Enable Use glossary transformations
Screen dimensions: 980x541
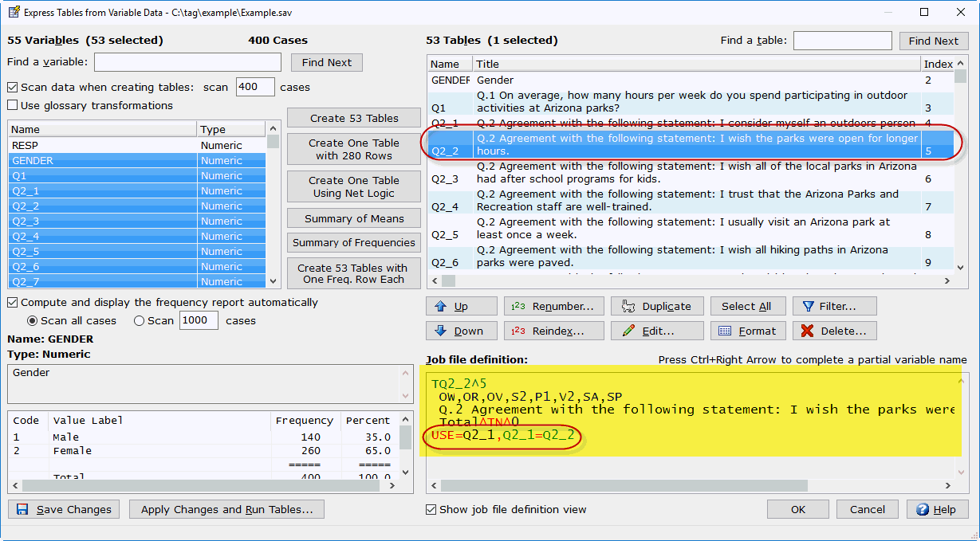13,105
